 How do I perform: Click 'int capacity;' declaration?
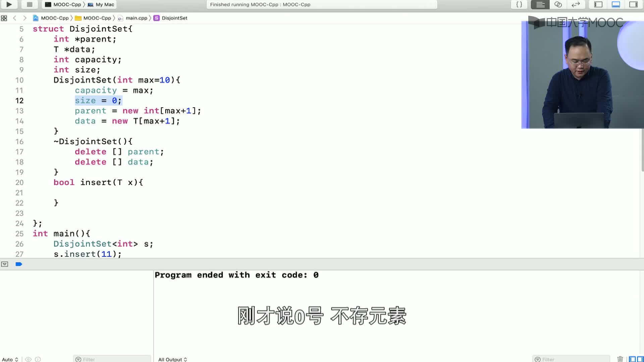point(88,60)
